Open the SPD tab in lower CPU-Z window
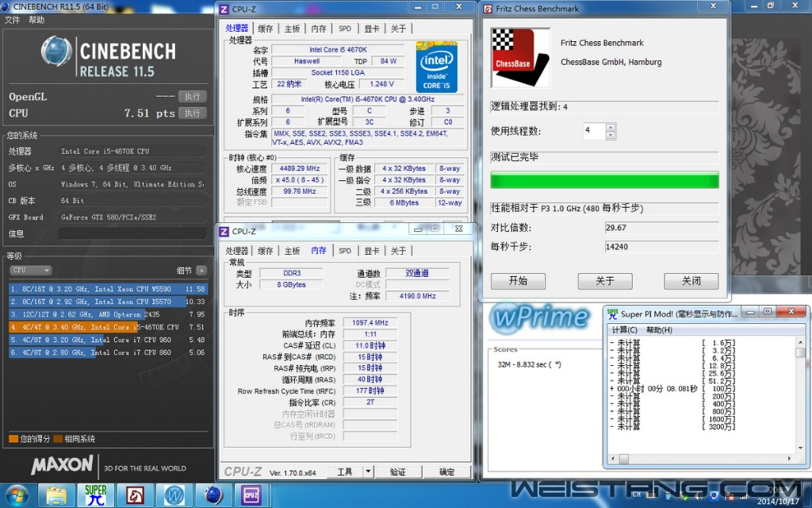The height and width of the screenshot is (508, 812). click(345, 251)
